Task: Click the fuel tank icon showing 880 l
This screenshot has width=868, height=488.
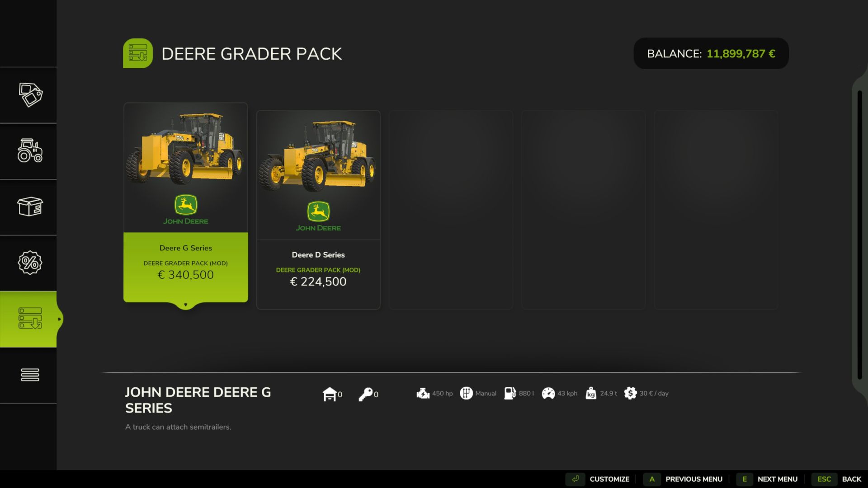Action: (510, 393)
